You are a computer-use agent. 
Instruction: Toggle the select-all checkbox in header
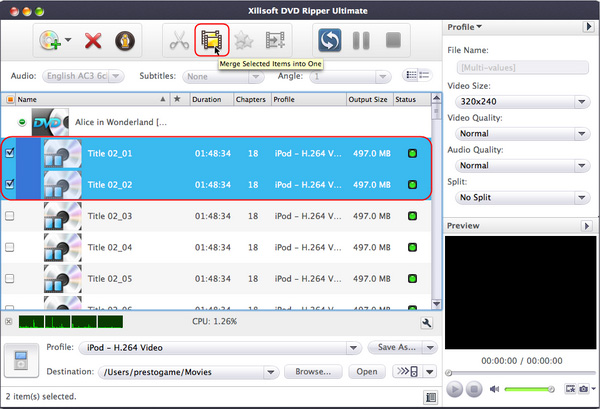(x=10, y=99)
